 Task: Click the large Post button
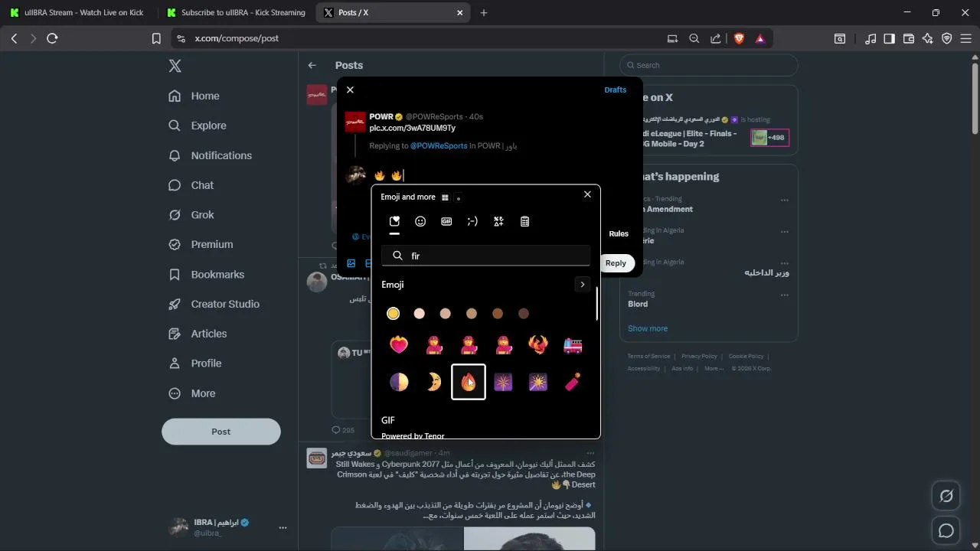(x=221, y=432)
